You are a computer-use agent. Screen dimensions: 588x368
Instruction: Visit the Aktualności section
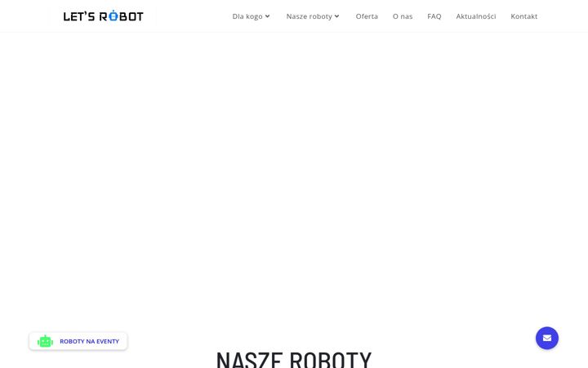(476, 16)
